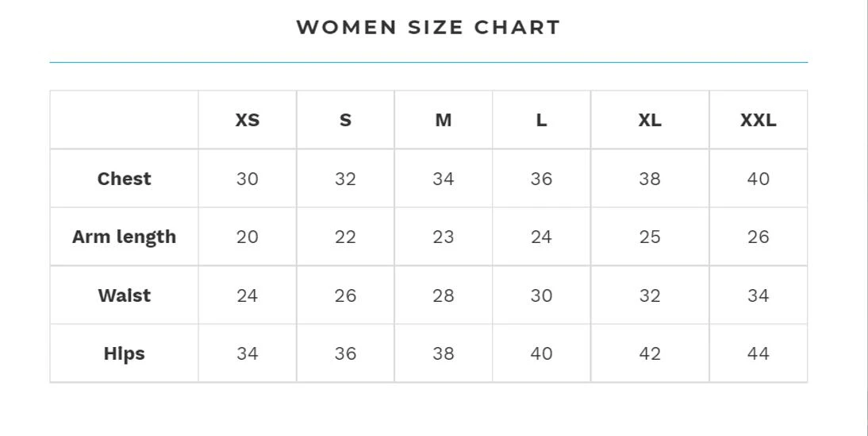Click the Waist value for size S
This screenshot has height=436, width=868.
(x=345, y=295)
